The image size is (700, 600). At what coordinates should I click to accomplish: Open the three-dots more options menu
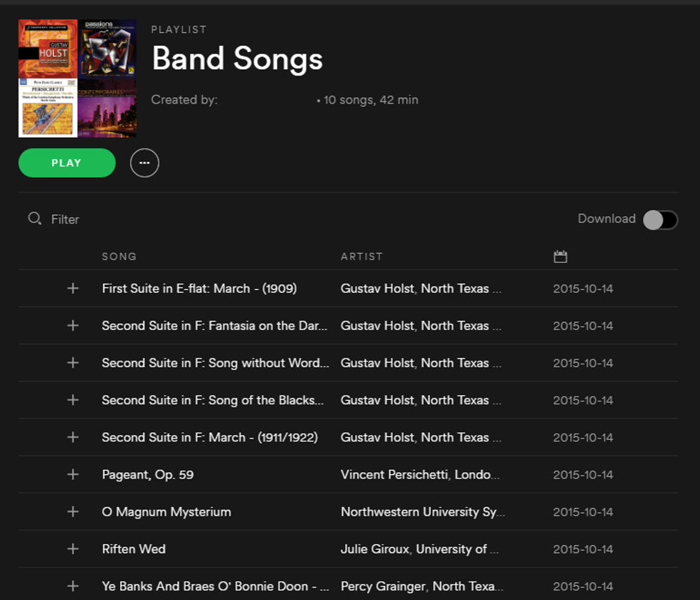click(x=144, y=163)
